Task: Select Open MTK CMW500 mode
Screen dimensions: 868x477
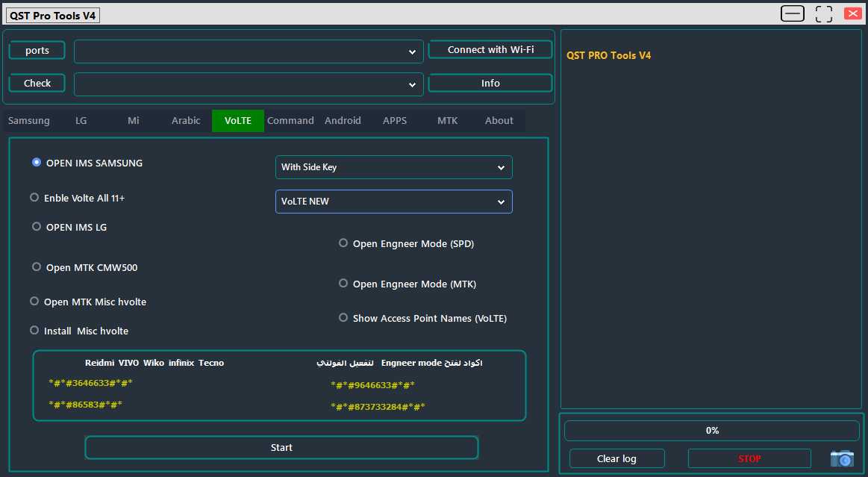Action: 36,266
